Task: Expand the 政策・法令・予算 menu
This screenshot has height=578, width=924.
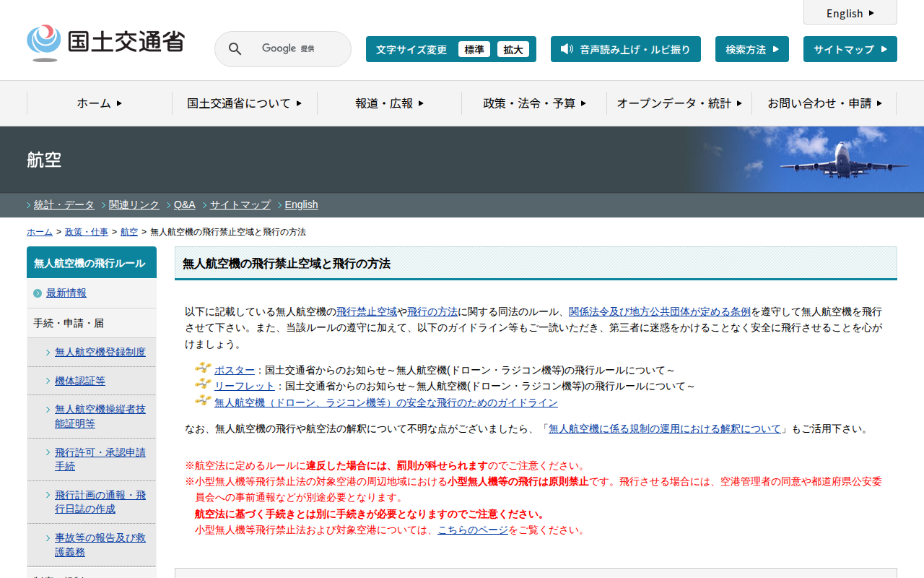Action: click(x=534, y=103)
